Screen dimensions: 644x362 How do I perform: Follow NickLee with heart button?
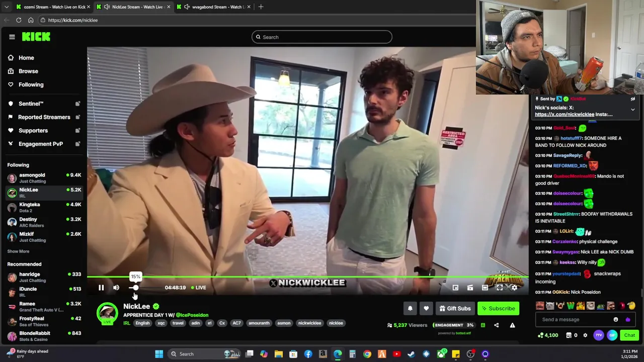click(x=426, y=309)
